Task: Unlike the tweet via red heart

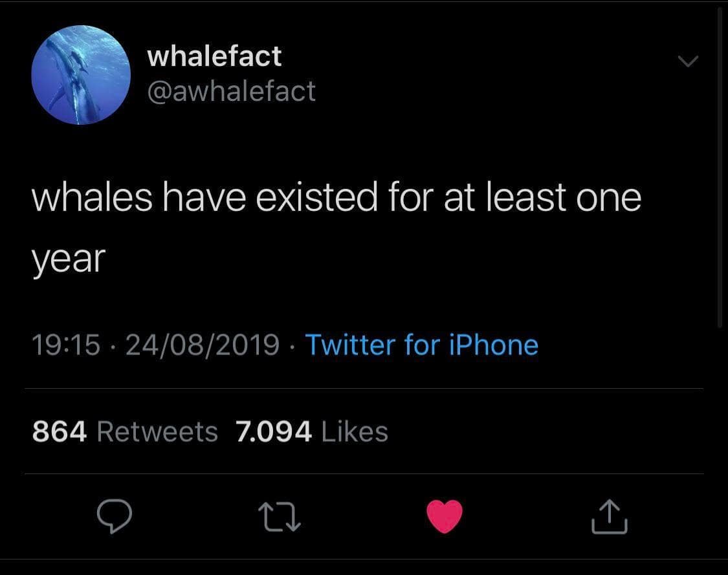Action: [445, 517]
